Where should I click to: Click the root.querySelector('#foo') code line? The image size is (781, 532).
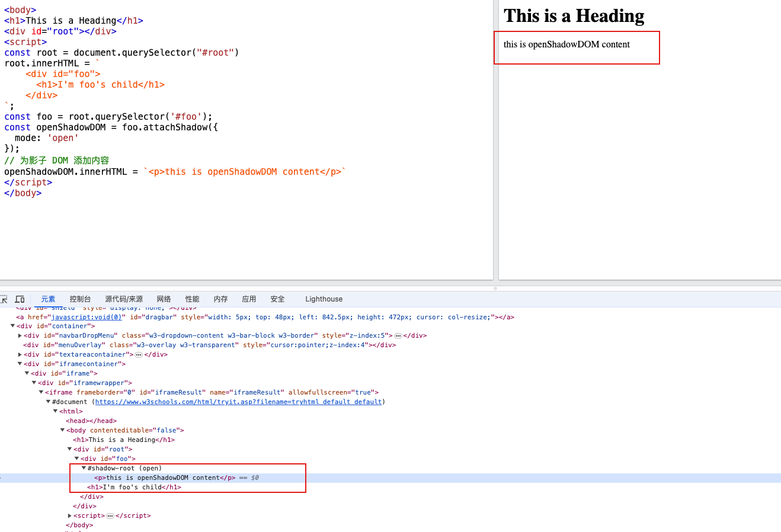pos(108,117)
